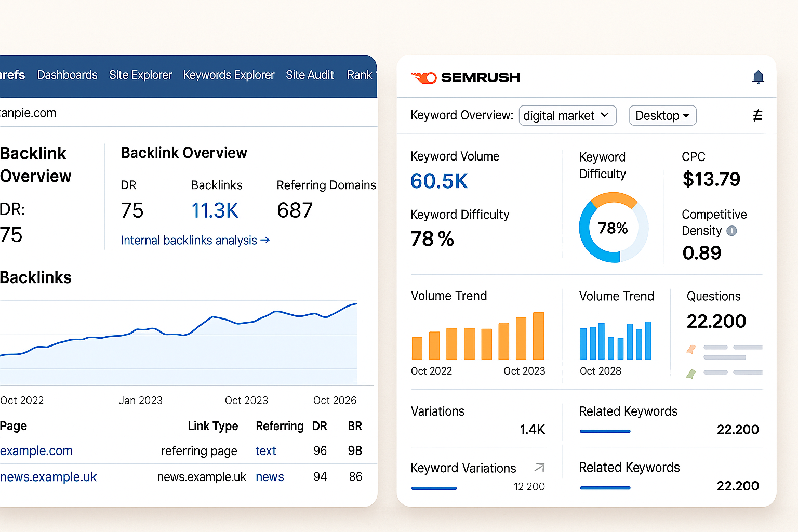The width and height of the screenshot is (798, 532).
Task: Click the BR value 86 for news.example.uk
Action: point(355,477)
